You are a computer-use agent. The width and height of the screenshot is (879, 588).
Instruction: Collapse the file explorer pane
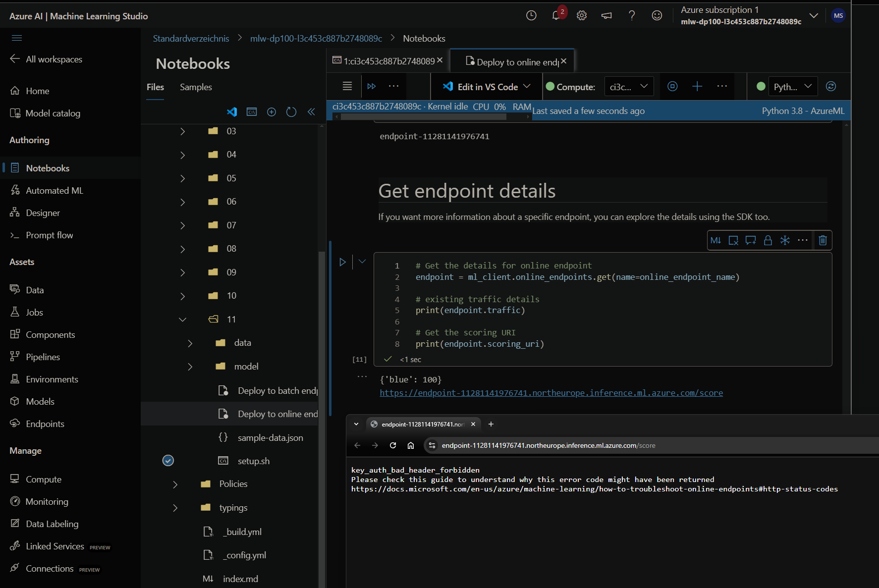[311, 112]
